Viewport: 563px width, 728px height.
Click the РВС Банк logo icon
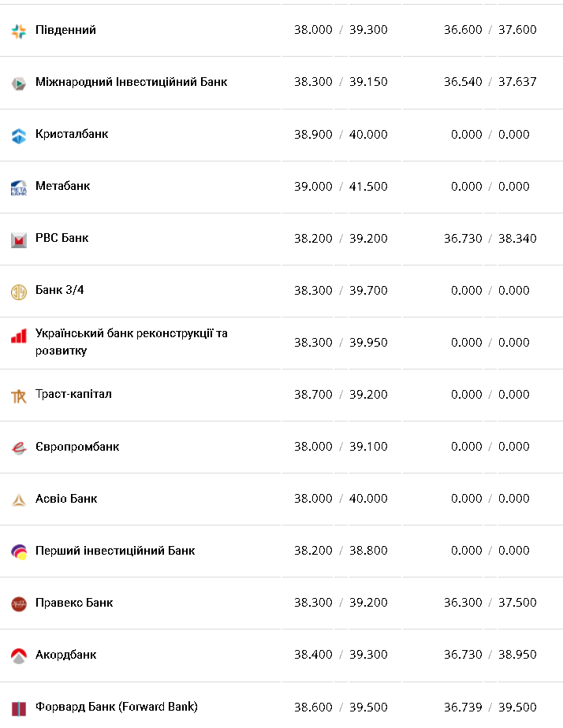19,240
